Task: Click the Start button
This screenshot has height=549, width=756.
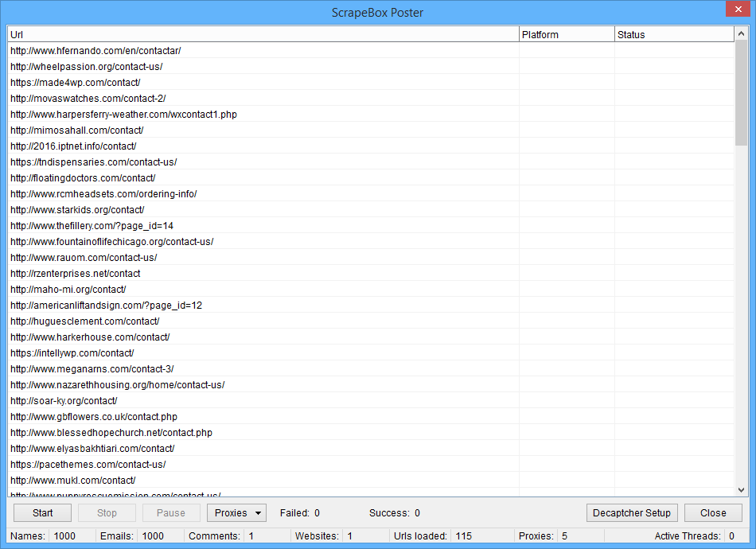Action: click(x=41, y=512)
